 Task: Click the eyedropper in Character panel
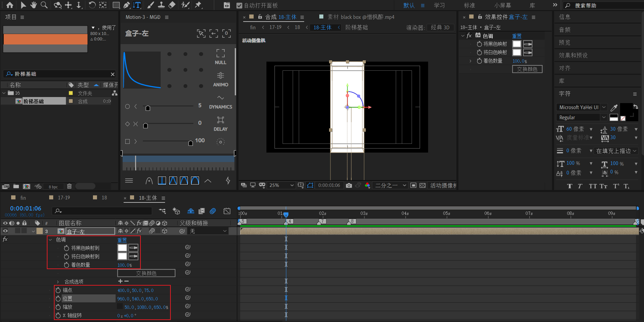click(614, 107)
